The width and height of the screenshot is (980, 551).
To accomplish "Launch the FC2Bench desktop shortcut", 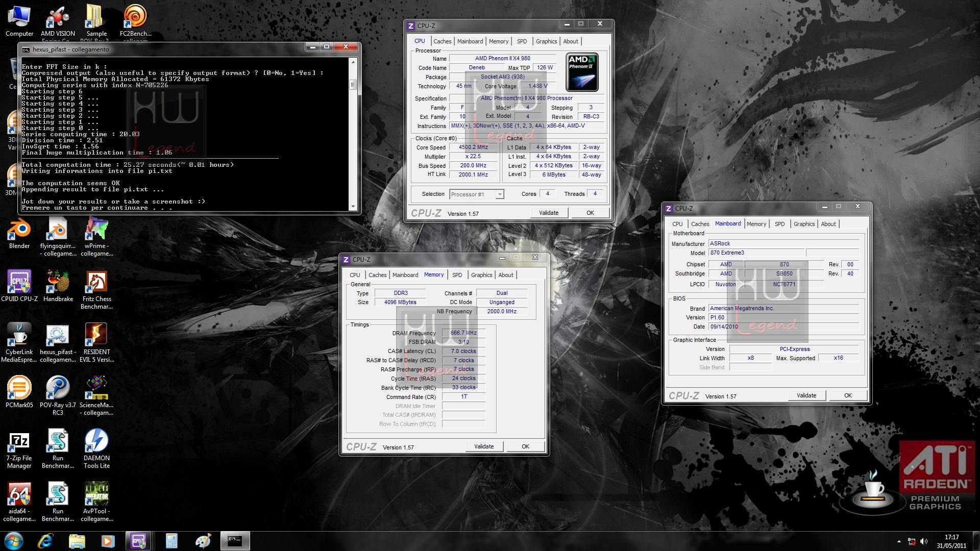I will coord(135,21).
